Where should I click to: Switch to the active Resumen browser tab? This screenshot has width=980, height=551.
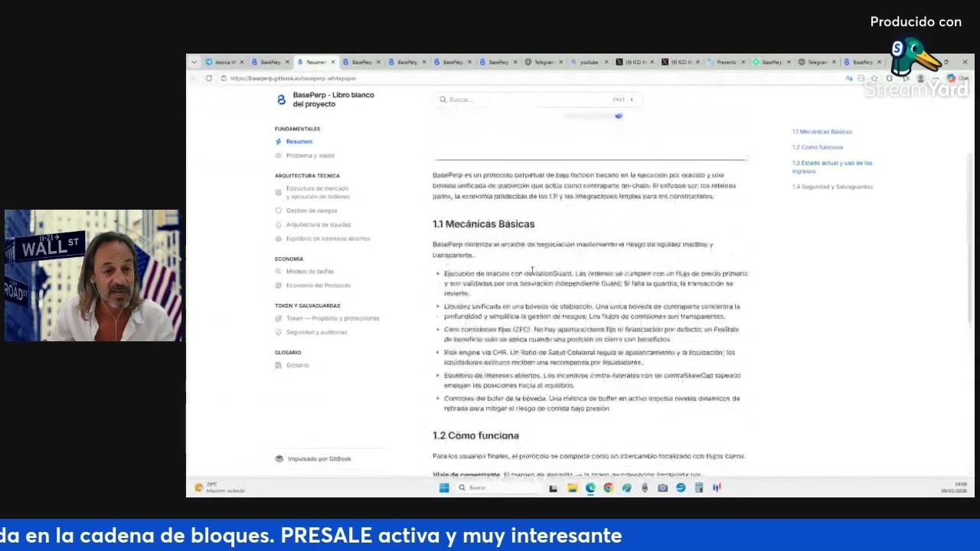(x=315, y=62)
